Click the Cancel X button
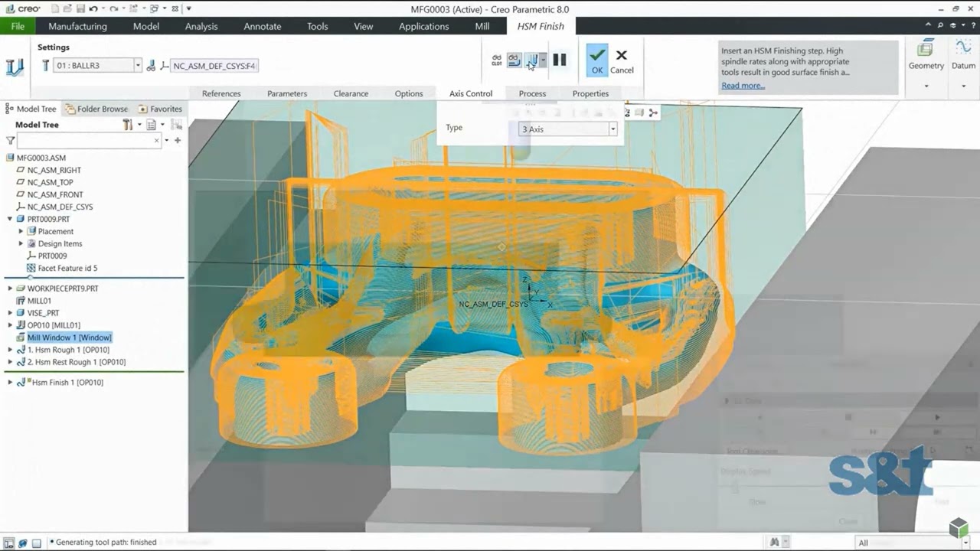 [622, 60]
